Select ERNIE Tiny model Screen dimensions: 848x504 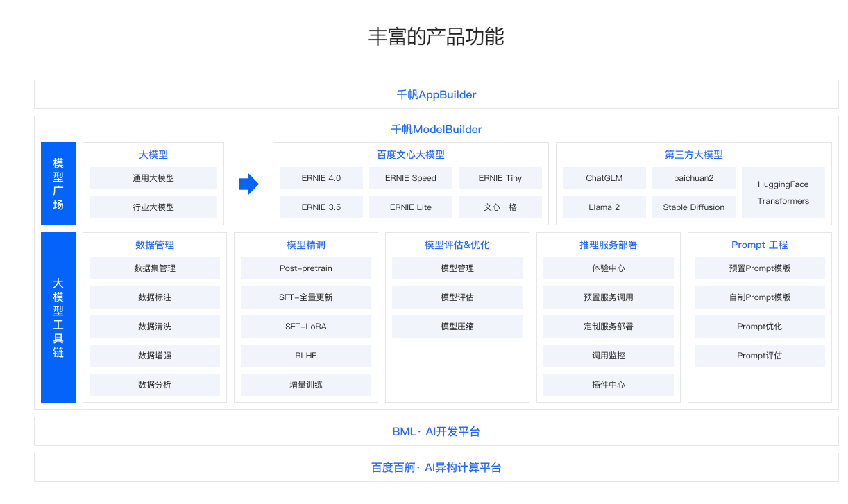tap(500, 178)
